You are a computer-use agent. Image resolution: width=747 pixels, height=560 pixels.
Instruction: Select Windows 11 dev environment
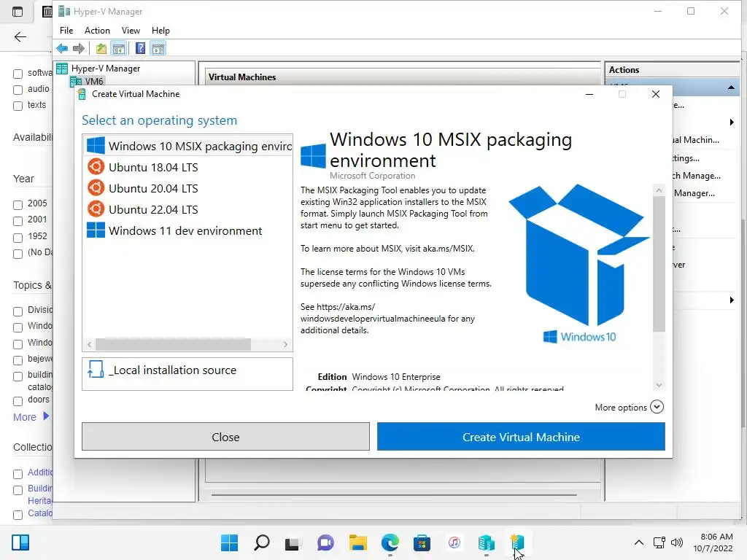coord(188,230)
